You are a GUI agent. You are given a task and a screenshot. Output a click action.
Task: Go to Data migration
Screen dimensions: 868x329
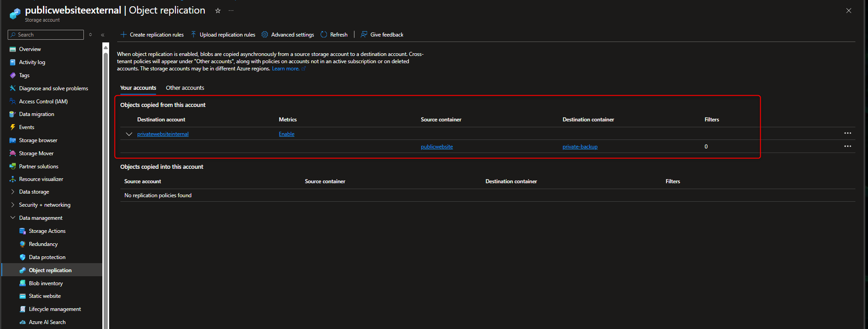(x=37, y=114)
